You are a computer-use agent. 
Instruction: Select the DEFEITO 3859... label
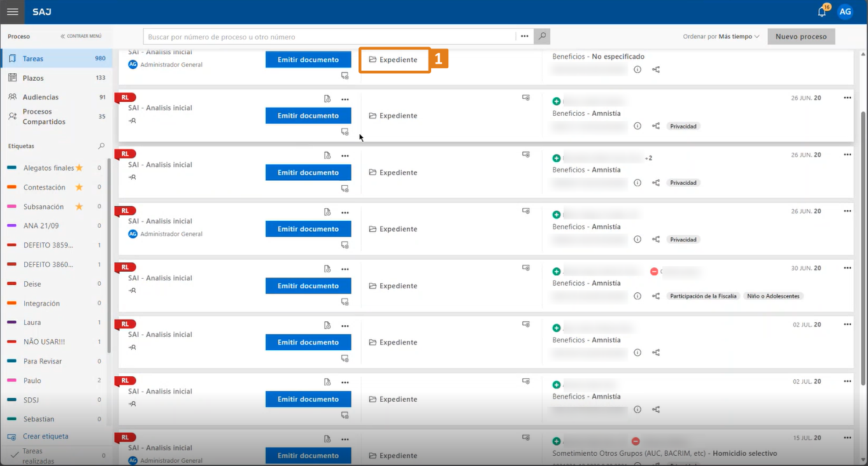pyautogui.click(x=48, y=245)
